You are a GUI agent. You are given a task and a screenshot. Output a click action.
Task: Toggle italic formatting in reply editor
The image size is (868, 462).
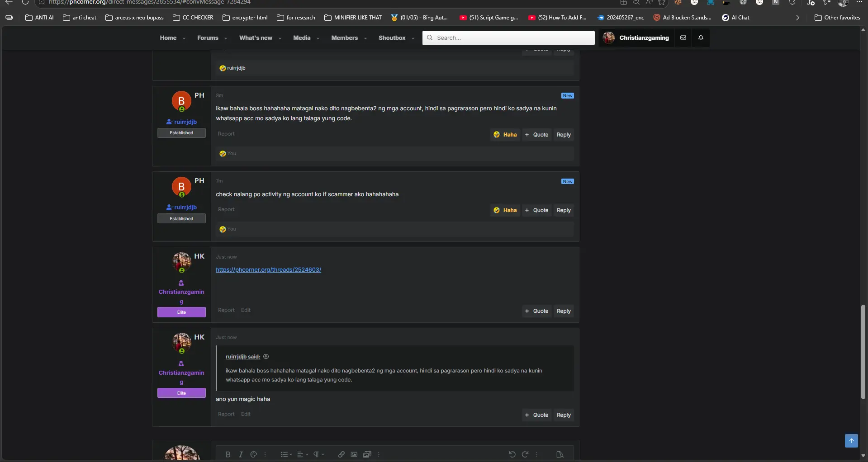coord(241,454)
